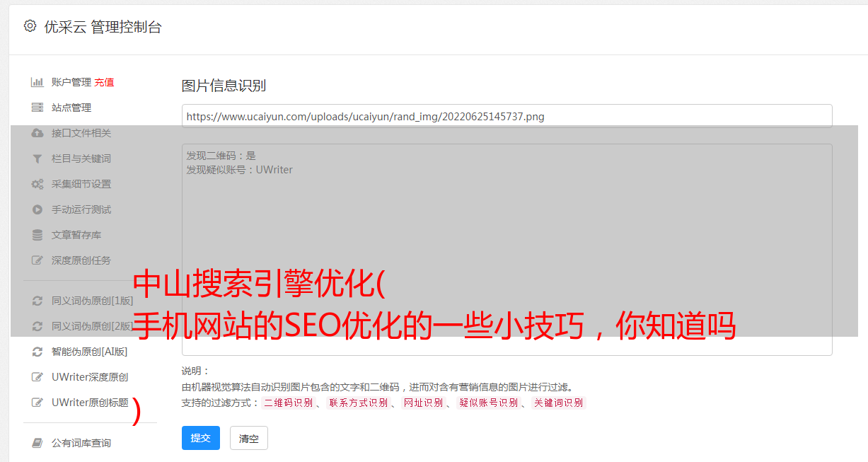Viewport: 868px width, 462px height.
Task: Open 接口文件相关 menu item
Action: (x=81, y=133)
